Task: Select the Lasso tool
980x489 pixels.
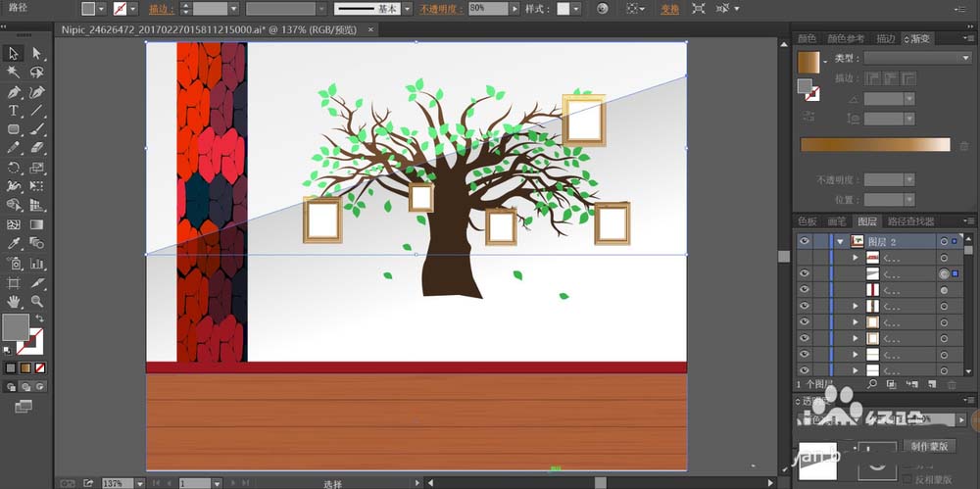Action: click(37, 73)
